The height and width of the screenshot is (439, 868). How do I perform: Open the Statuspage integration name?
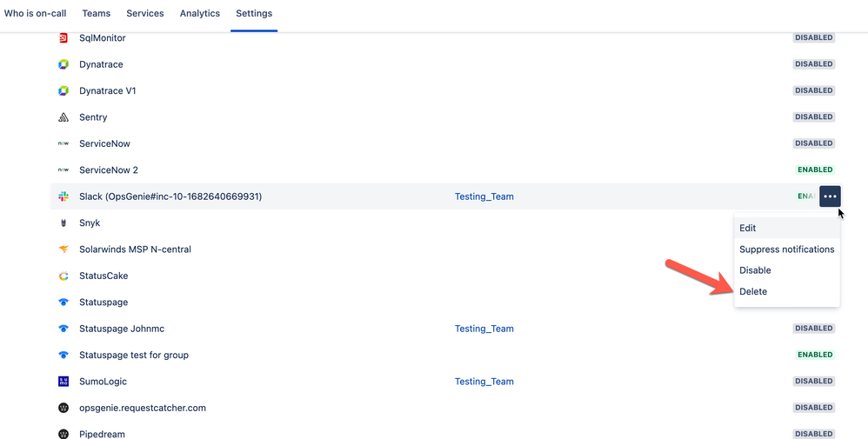click(x=103, y=303)
